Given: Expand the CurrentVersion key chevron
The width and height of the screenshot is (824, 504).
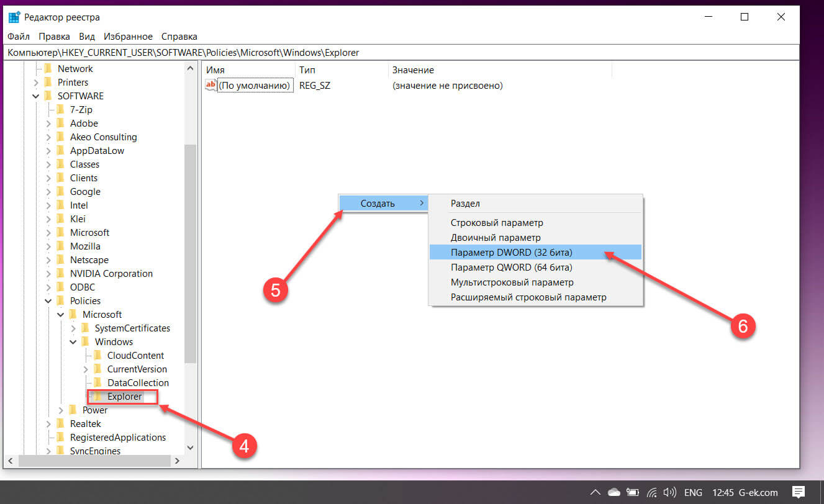Looking at the screenshot, I should [x=85, y=369].
